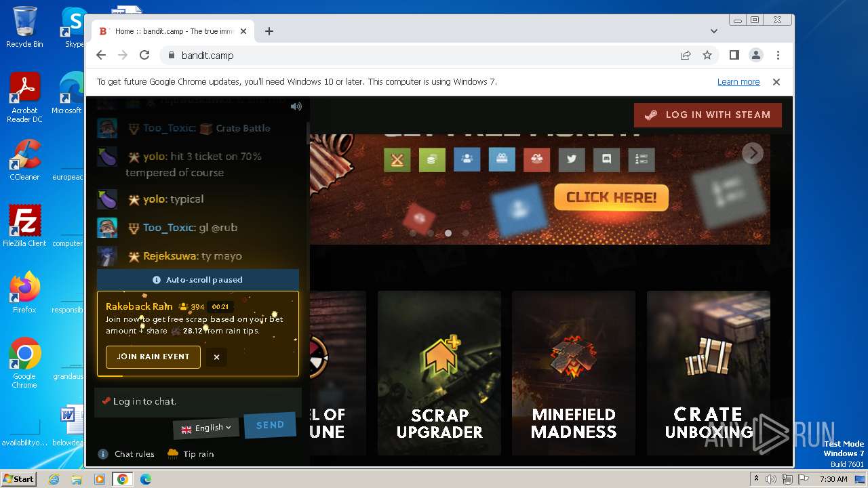
Task: Go back in Chrome
Action: click(x=101, y=56)
